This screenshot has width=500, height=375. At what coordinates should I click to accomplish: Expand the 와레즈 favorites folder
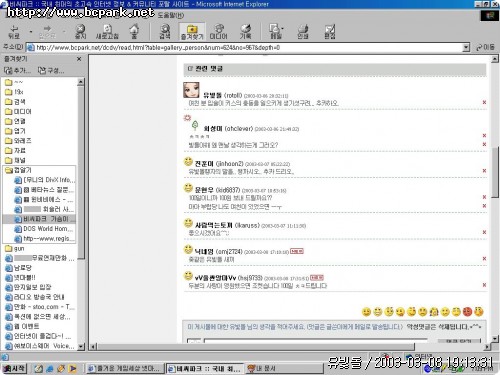(x=18, y=141)
